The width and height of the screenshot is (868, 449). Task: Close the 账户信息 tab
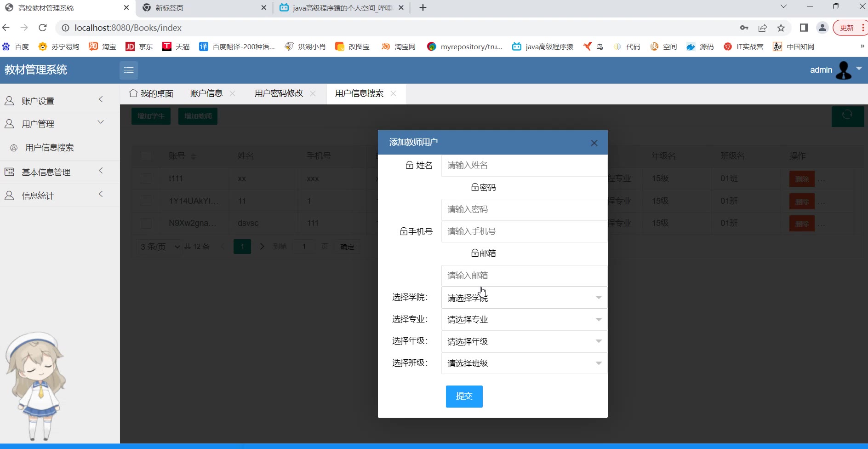(x=232, y=93)
